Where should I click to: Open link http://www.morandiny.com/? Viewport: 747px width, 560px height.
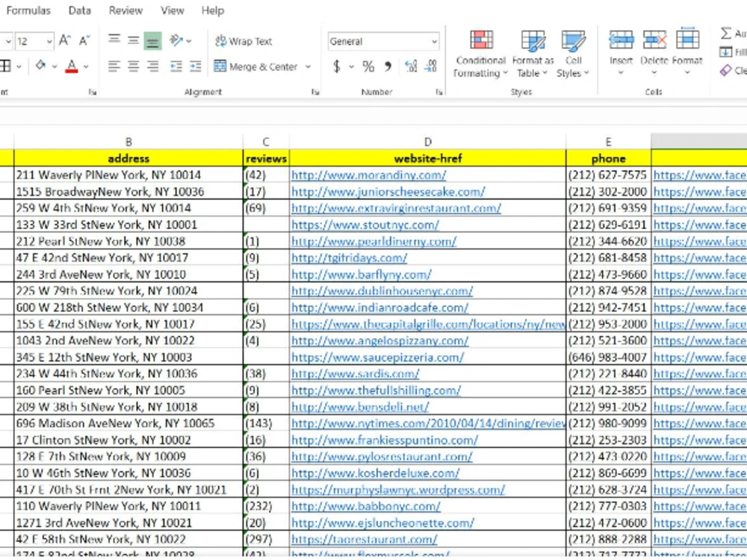tap(369, 175)
